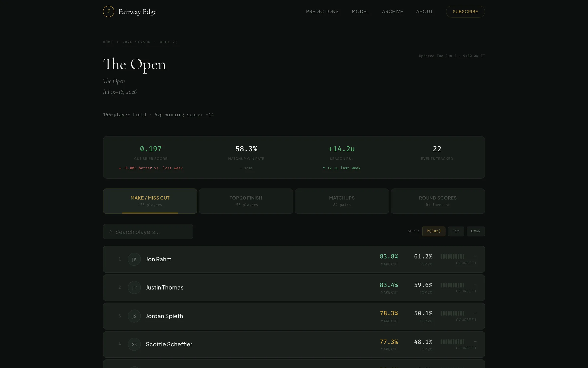
Task: Visit the About nav page
Action: click(x=424, y=12)
